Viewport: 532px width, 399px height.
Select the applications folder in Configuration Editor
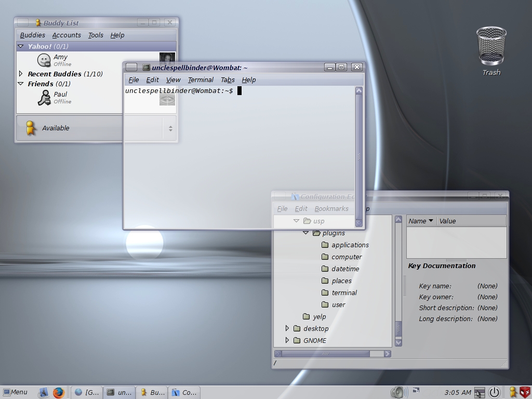click(x=345, y=245)
